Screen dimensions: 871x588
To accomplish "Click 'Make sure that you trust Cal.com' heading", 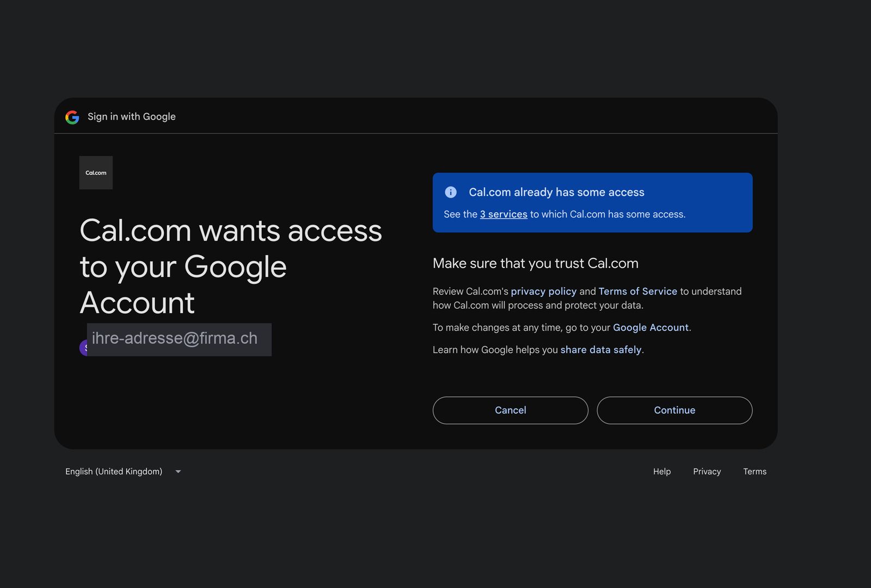I will pyautogui.click(x=536, y=263).
